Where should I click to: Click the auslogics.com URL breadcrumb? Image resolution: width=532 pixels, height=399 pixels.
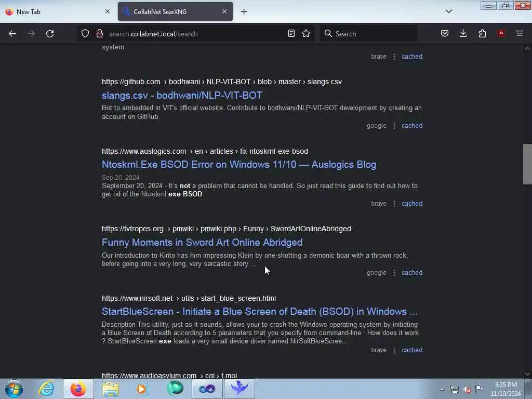[x=205, y=151]
